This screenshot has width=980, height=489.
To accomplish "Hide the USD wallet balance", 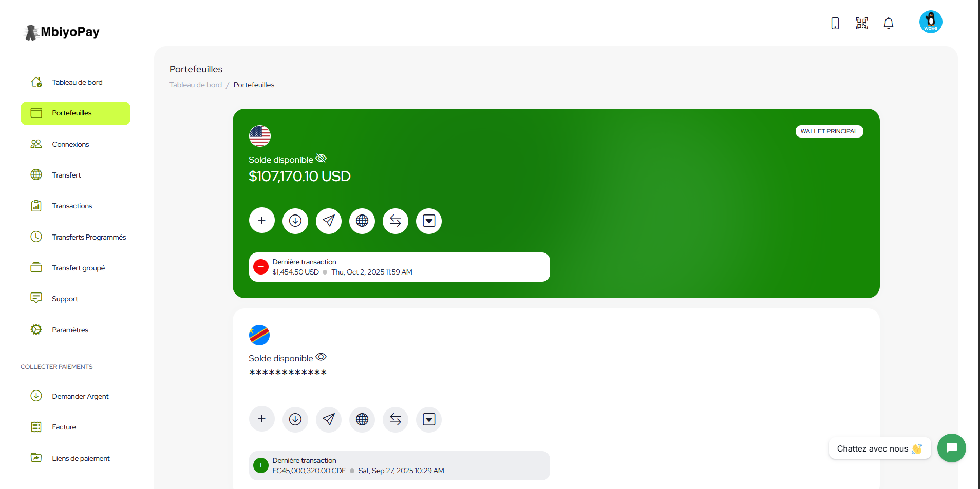I will click(321, 158).
